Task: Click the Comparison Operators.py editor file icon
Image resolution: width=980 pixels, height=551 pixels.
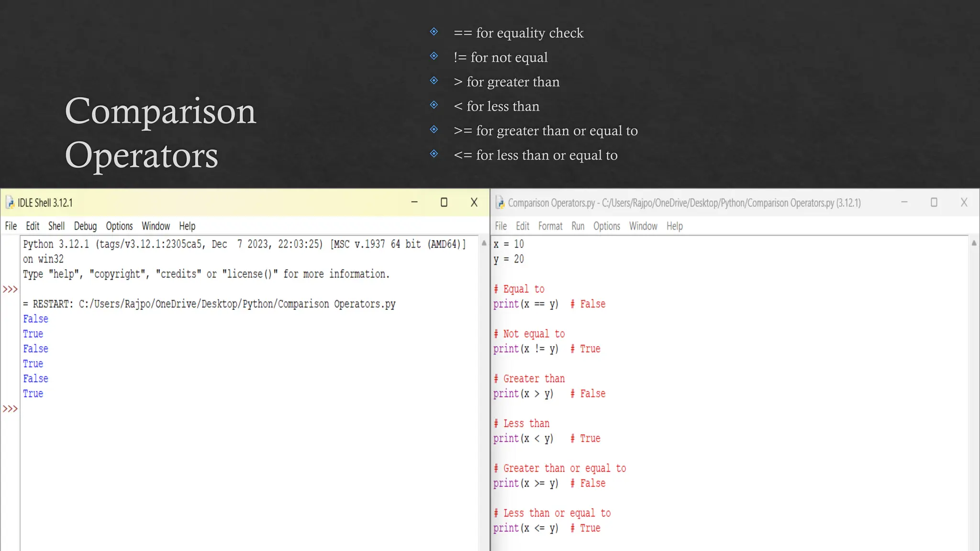Action: pyautogui.click(x=500, y=203)
